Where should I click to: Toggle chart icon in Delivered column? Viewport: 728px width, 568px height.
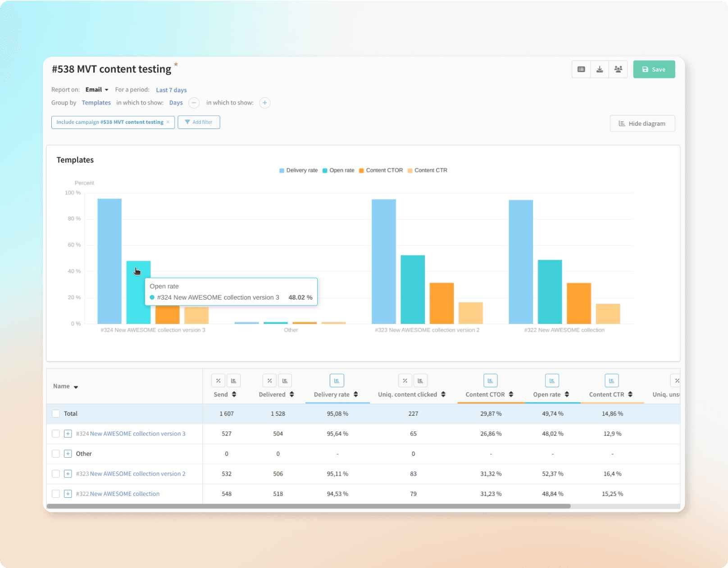pyautogui.click(x=285, y=381)
